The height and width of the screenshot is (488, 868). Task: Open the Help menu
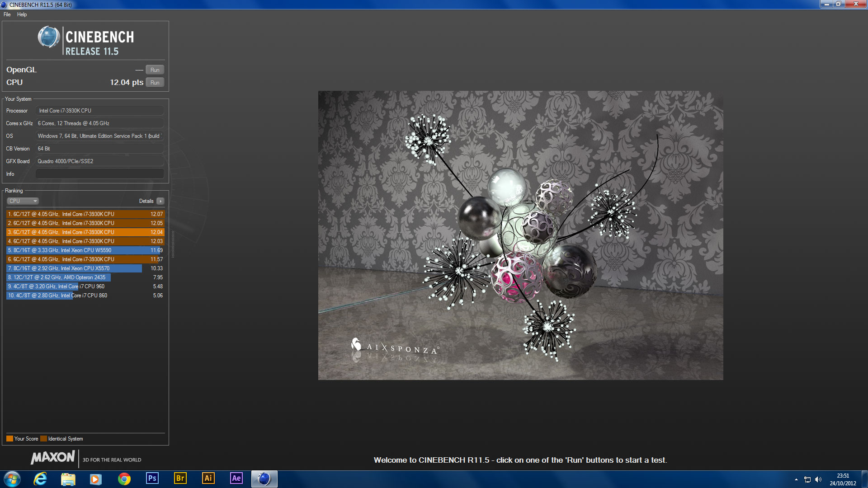(x=22, y=14)
